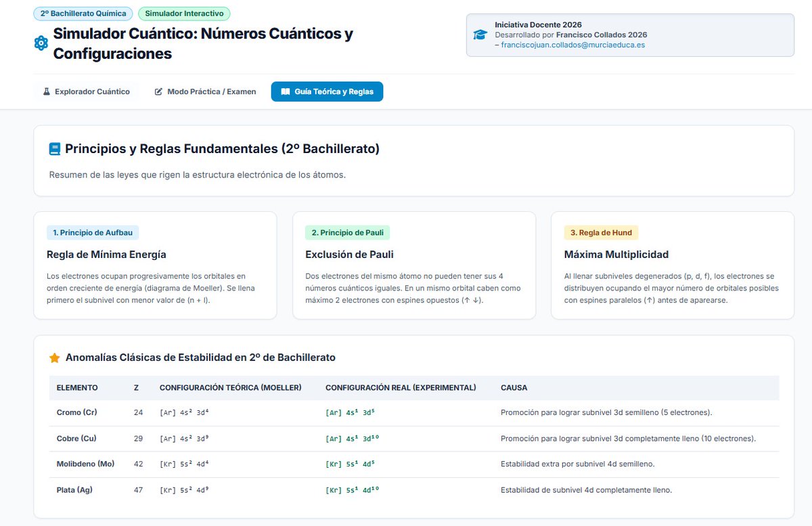
Task: Click the pencil icon in Modo Práctica
Action: coord(158,91)
